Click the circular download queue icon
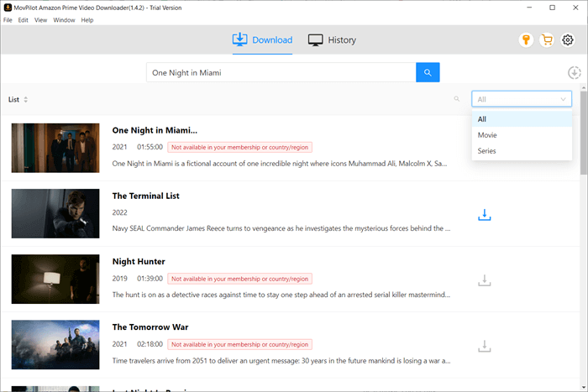Viewport: 588px width, 392px height. point(575,73)
